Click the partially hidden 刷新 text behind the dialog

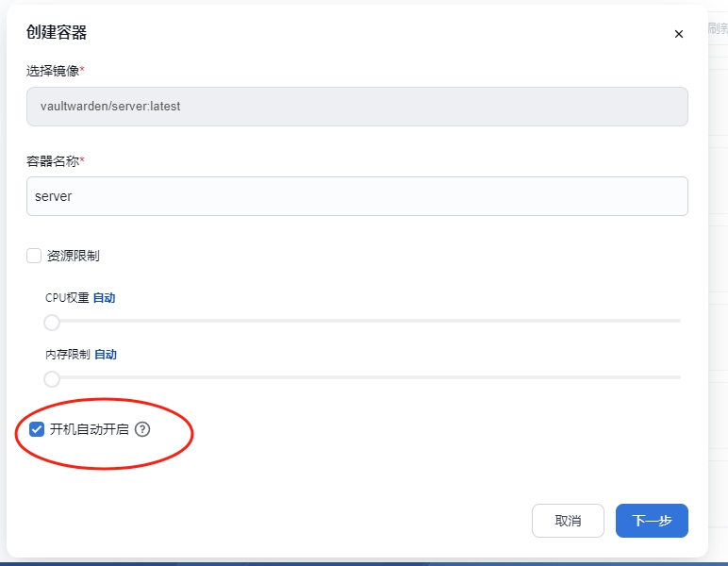[x=718, y=28]
